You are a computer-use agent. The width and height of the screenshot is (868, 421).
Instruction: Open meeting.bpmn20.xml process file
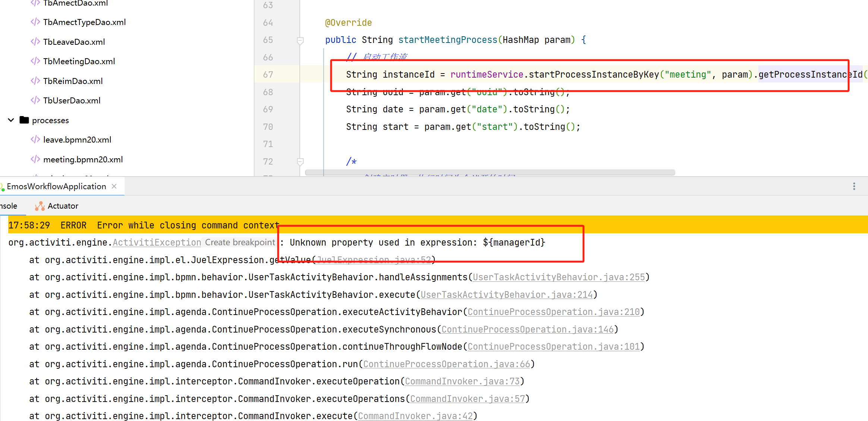83,159
